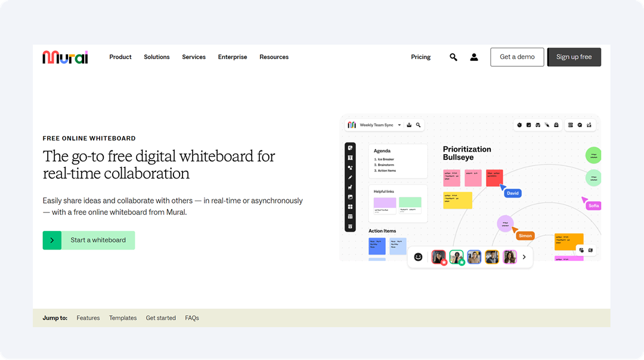Click the checkbox note icon in whiteboard top toolbar
Viewport: 644px width, 360px height.
(528, 125)
